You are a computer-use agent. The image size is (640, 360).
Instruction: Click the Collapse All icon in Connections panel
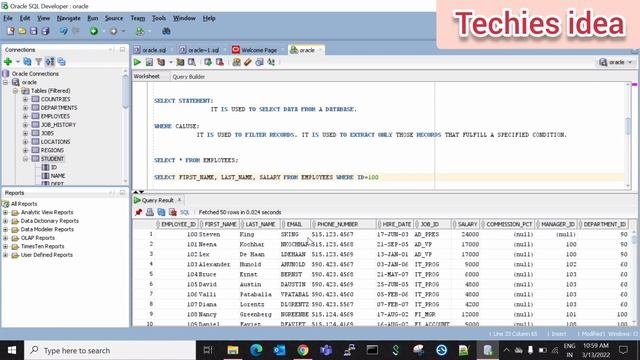[62, 62]
